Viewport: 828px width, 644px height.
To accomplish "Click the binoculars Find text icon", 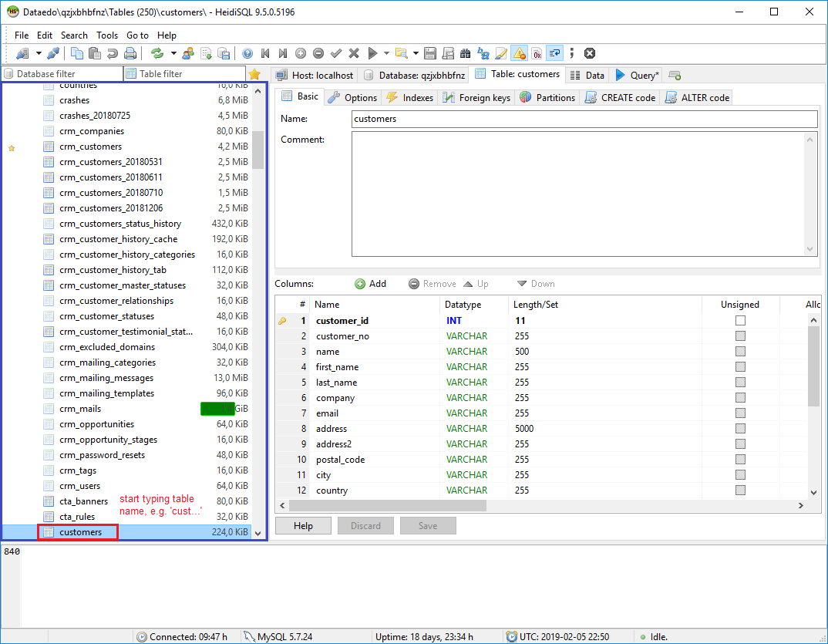I will point(465,53).
